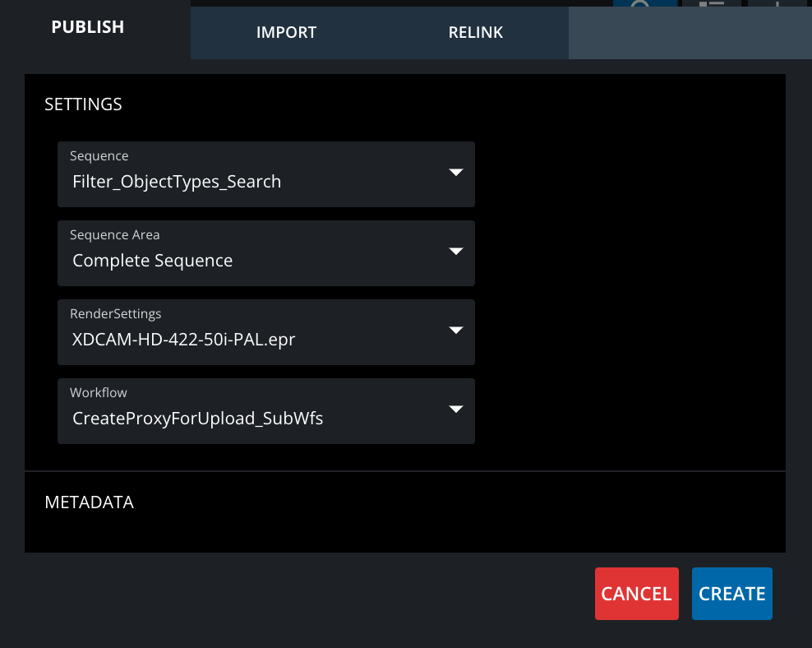Click the Sequence Area dropdown arrow

[x=456, y=252]
